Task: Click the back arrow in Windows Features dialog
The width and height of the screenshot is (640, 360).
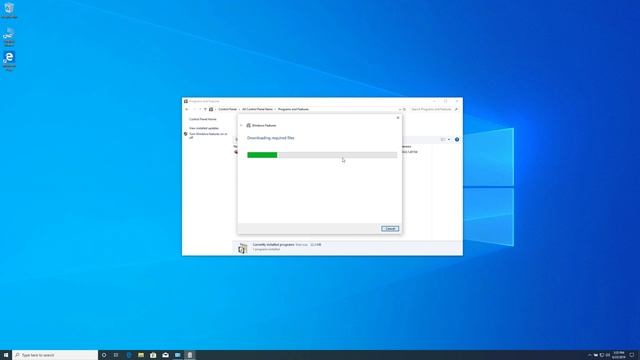Action: pos(241,125)
